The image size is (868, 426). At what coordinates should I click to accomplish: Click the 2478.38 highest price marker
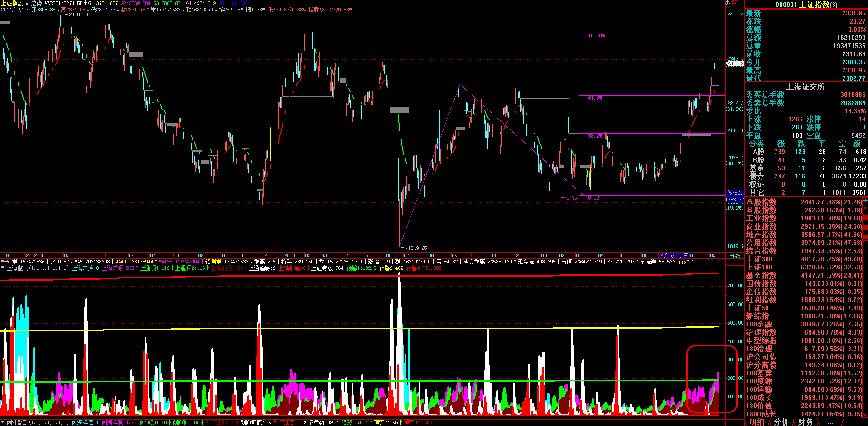coord(78,14)
